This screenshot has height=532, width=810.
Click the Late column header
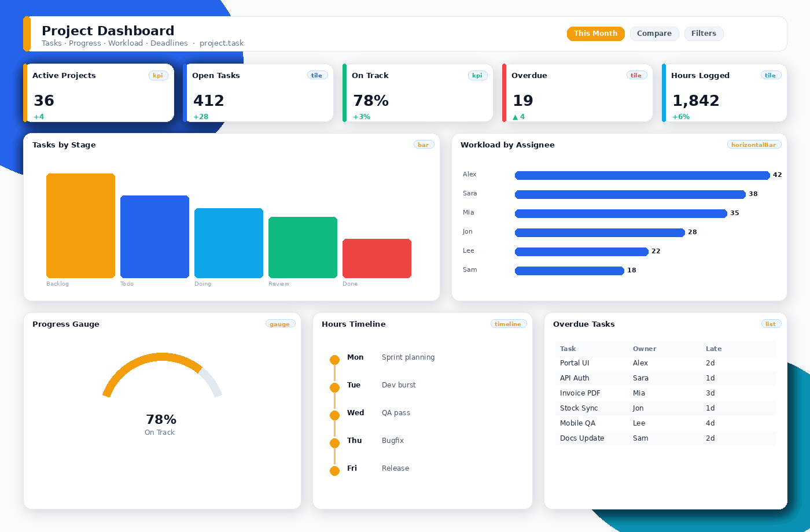[713, 349]
